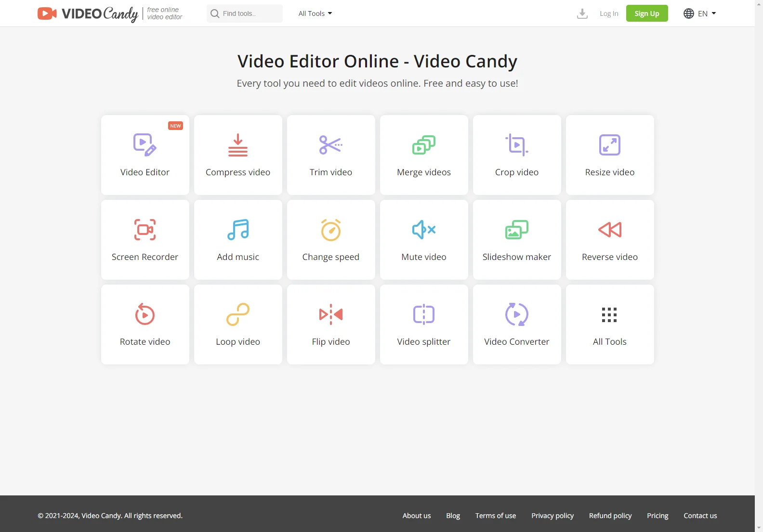The width and height of the screenshot is (763, 532).
Task: Click the Mute video speaker icon
Action: point(424,230)
